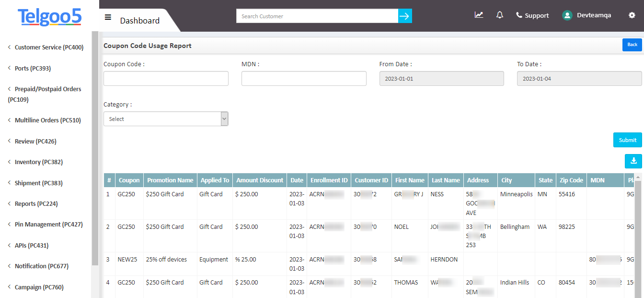
Task: Click the First Name column header
Action: tap(410, 180)
